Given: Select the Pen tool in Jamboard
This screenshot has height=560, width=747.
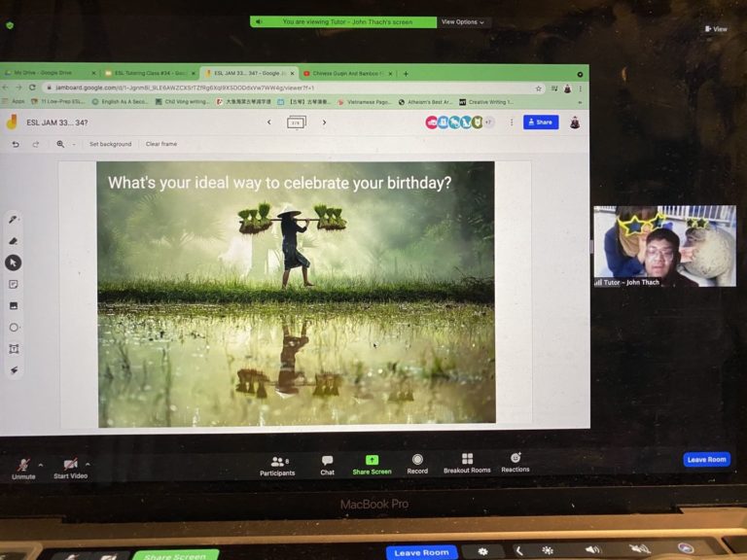Looking at the screenshot, I should (x=13, y=220).
